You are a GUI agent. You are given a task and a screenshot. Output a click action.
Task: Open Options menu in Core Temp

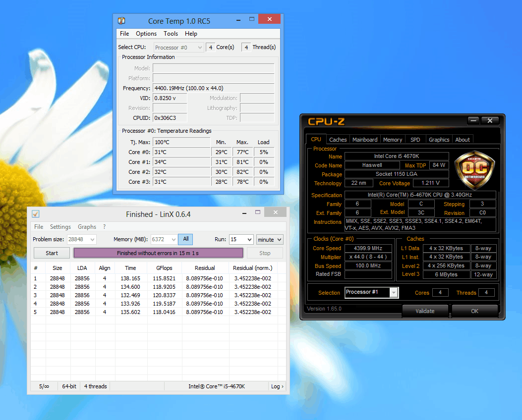point(146,34)
